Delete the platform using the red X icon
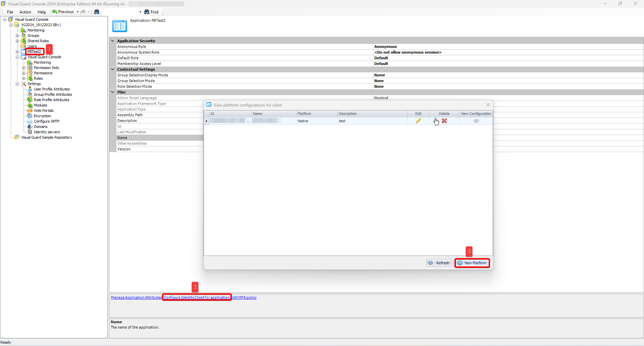 [445, 121]
